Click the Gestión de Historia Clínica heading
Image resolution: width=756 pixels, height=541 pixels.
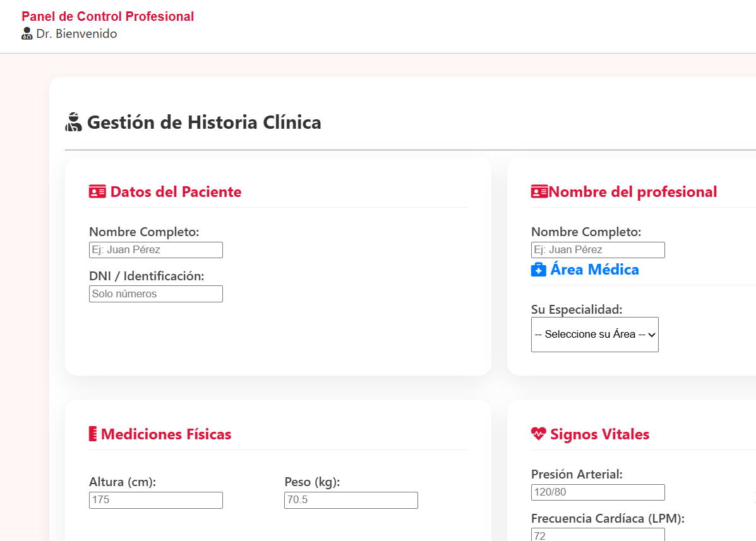coord(204,122)
